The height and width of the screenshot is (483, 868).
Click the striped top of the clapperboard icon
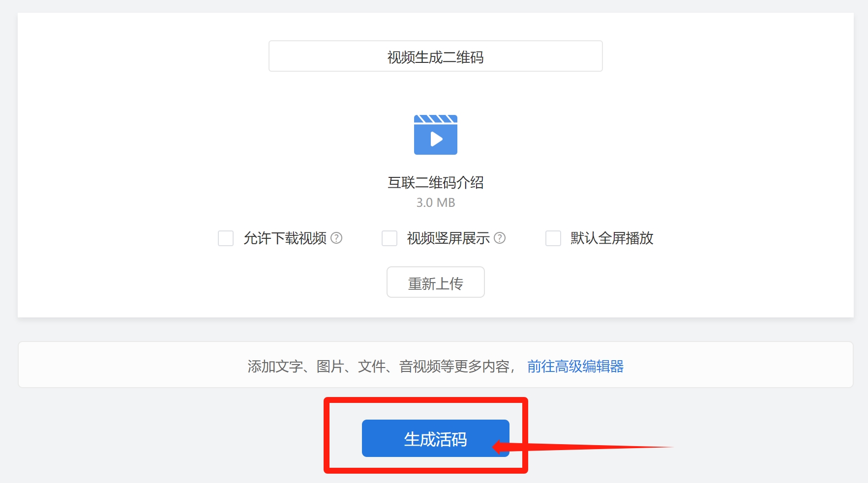436,119
